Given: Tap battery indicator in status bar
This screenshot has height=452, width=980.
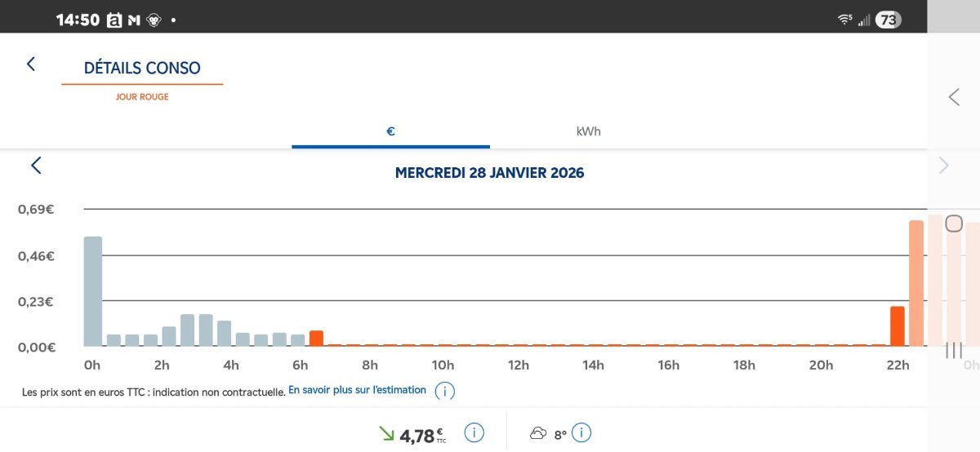Looking at the screenshot, I should (x=888, y=20).
